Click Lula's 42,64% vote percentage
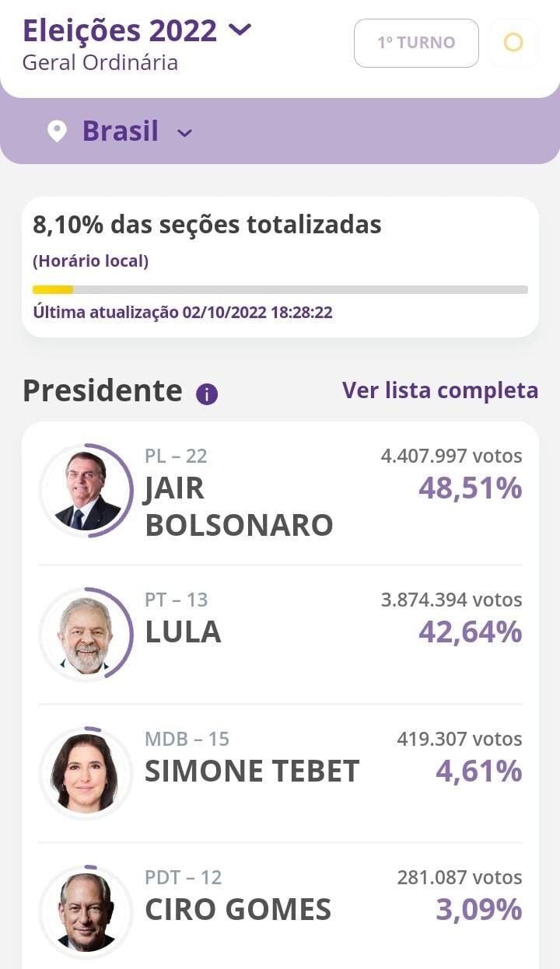This screenshot has height=969, width=560. tap(470, 632)
